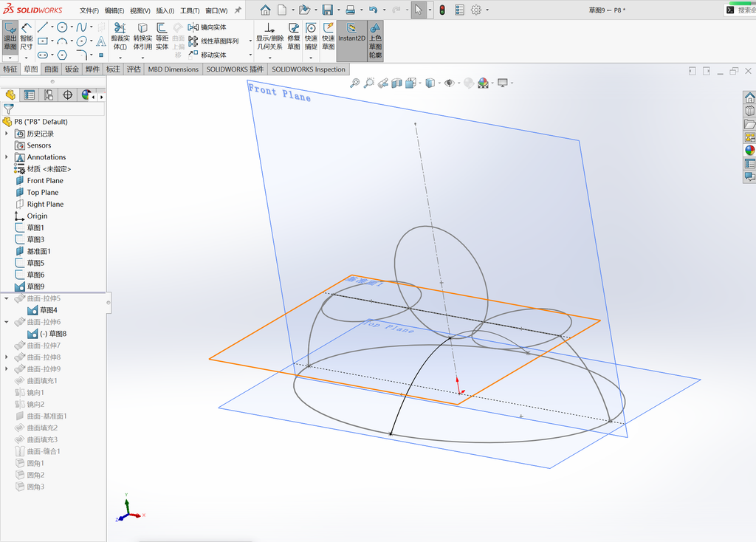The width and height of the screenshot is (756, 542).
Task: Open the DimXpertManager crosshair tab
Action: [x=67, y=95]
